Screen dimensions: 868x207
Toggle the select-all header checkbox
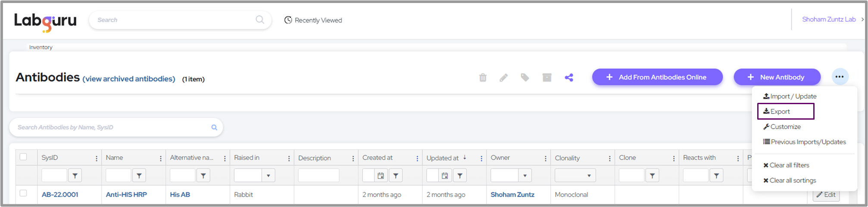pyautogui.click(x=23, y=157)
